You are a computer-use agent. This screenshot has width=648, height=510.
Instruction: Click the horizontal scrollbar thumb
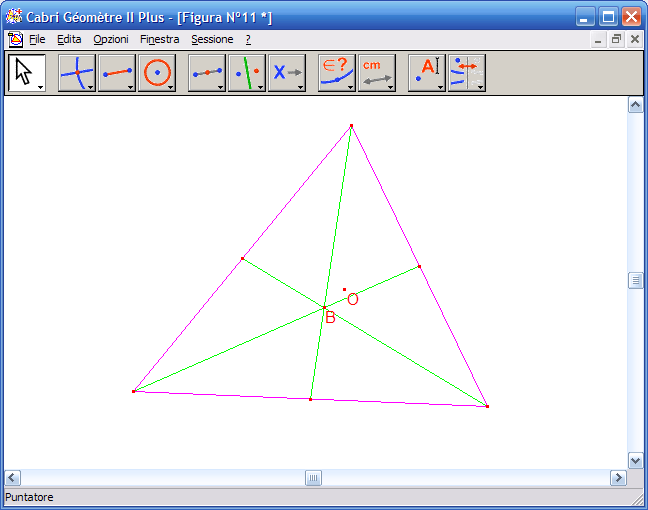(313, 478)
